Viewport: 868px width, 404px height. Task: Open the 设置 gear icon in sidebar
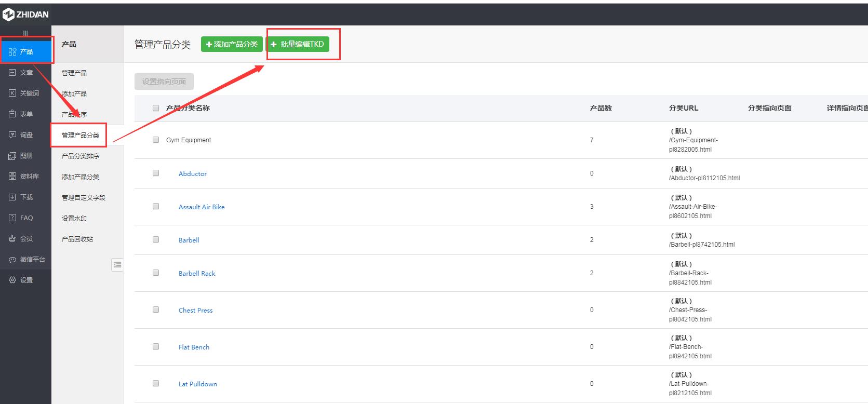pos(12,280)
